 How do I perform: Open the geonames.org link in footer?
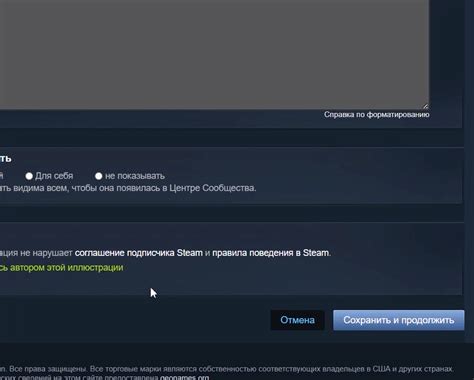(x=184, y=378)
